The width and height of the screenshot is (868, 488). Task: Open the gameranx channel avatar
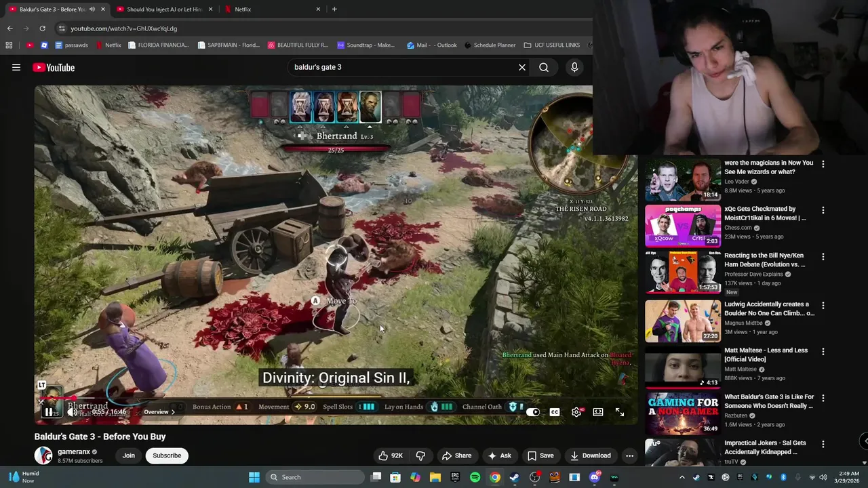43,455
